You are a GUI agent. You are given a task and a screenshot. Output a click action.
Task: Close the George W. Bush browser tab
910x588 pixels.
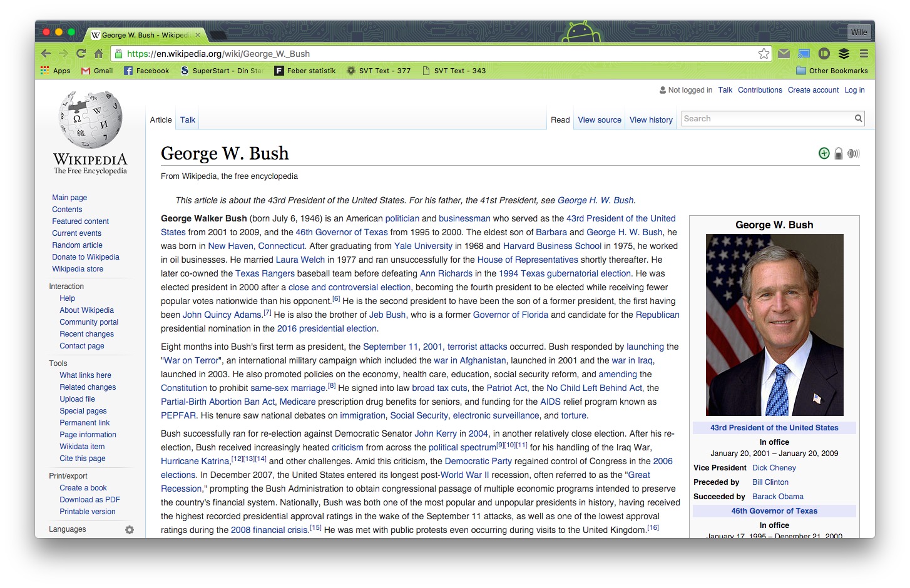(198, 35)
